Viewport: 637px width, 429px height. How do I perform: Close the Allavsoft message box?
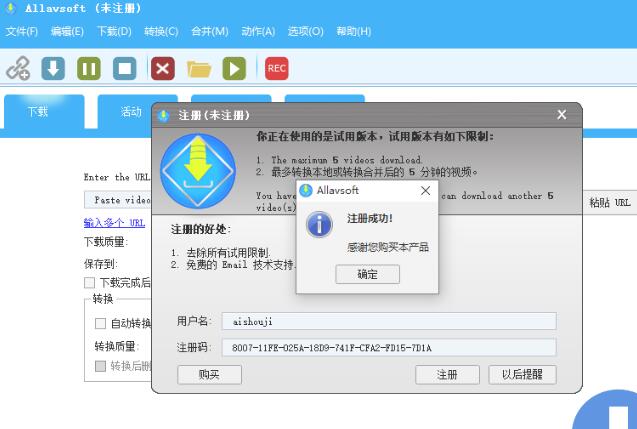click(425, 191)
